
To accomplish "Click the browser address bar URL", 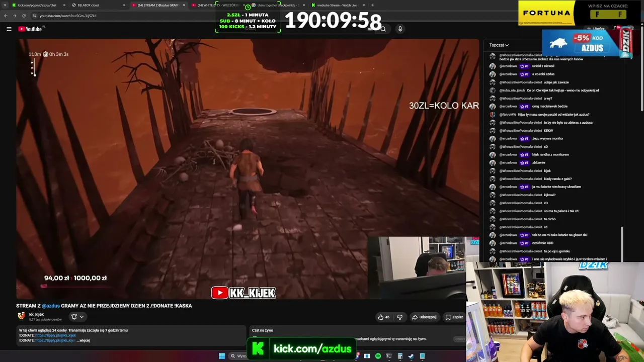I will [x=68, y=16].
